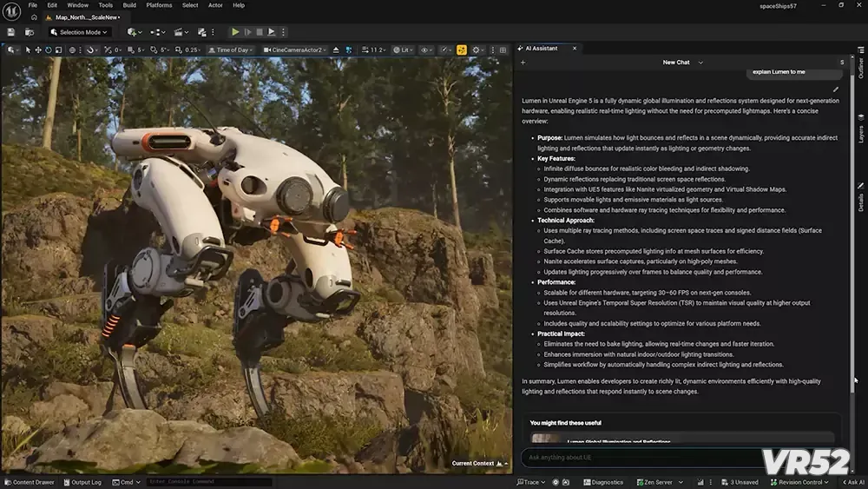Image resolution: width=868 pixels, height=489 pixels.
Task: Click the Save level icon in toolbar
Action: pyautogui.click(x=10, y=32)
